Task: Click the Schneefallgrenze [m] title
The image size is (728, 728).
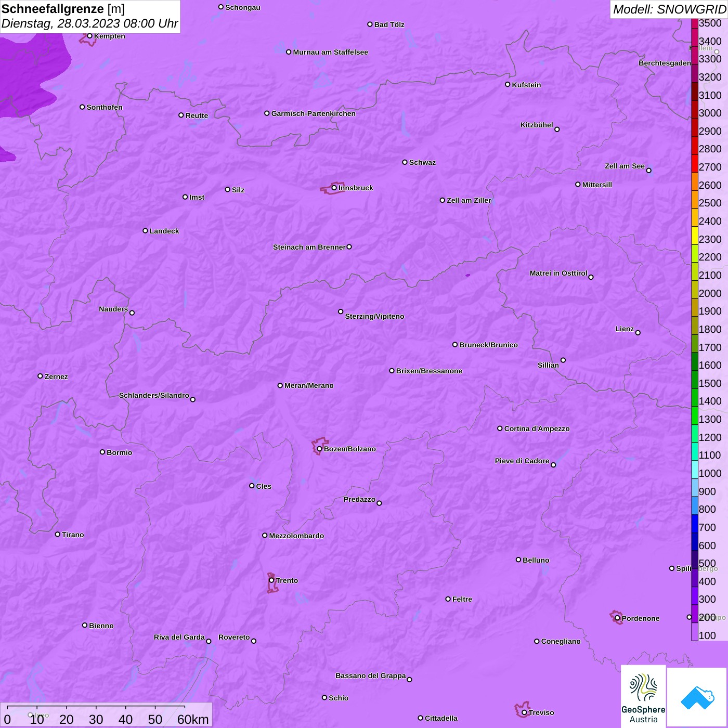Action: click(63, 9)
